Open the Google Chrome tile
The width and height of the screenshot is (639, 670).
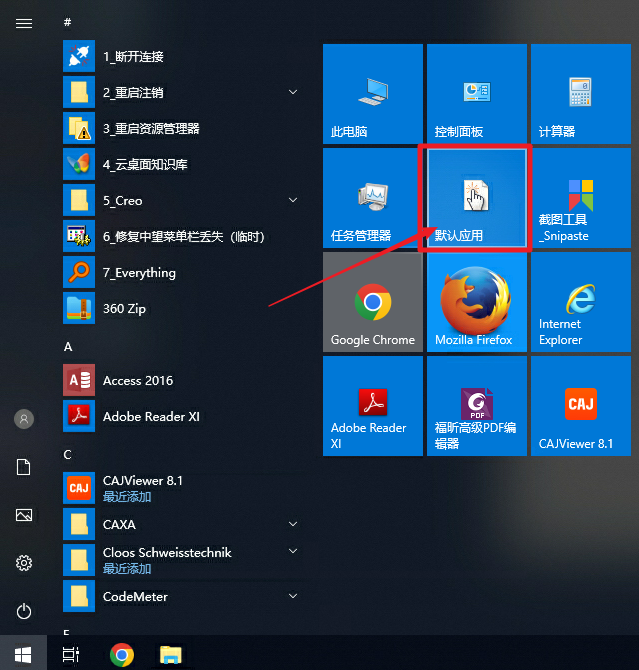(x=373, y=302)
